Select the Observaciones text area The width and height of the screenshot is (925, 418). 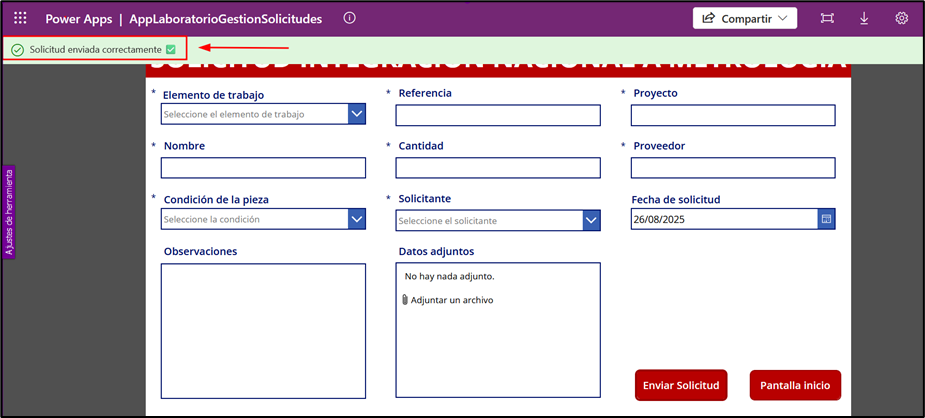click(264, 330)
